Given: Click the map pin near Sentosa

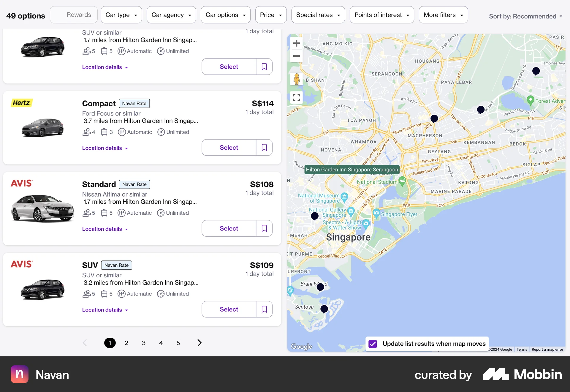Looking at the screenshot, I should pos(324,309).
